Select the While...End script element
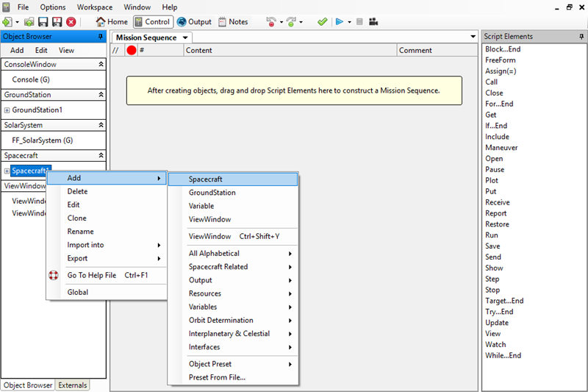Viewport: 588px width, 392px height. pyautogui.click(x=503, y=356)
